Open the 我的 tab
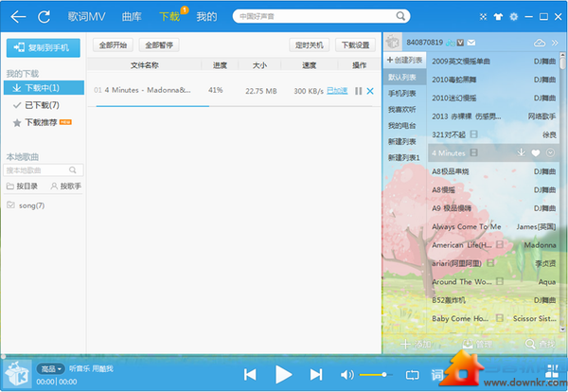Viewport: 568px width, 392px height. point(206,17)
